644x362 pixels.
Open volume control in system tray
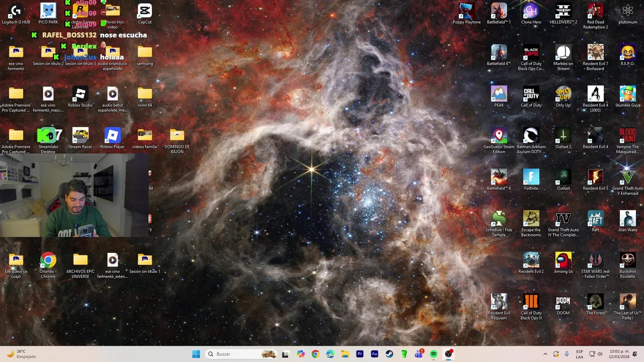(x=600, y=354)
